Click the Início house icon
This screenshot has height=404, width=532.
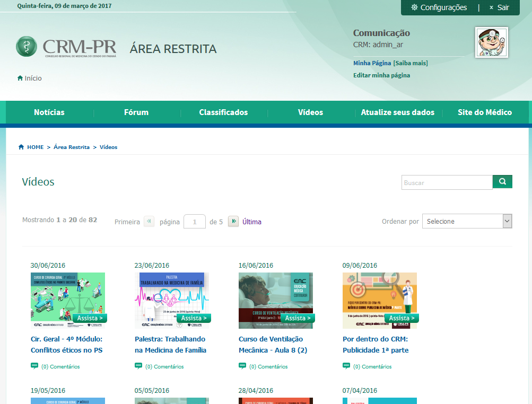(20, 78)
